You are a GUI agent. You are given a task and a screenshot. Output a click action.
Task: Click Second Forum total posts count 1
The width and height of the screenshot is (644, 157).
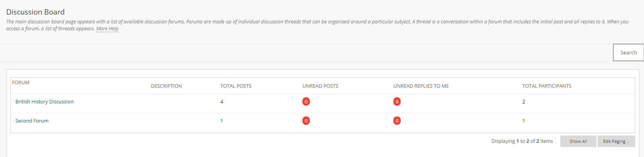point(221,121)
